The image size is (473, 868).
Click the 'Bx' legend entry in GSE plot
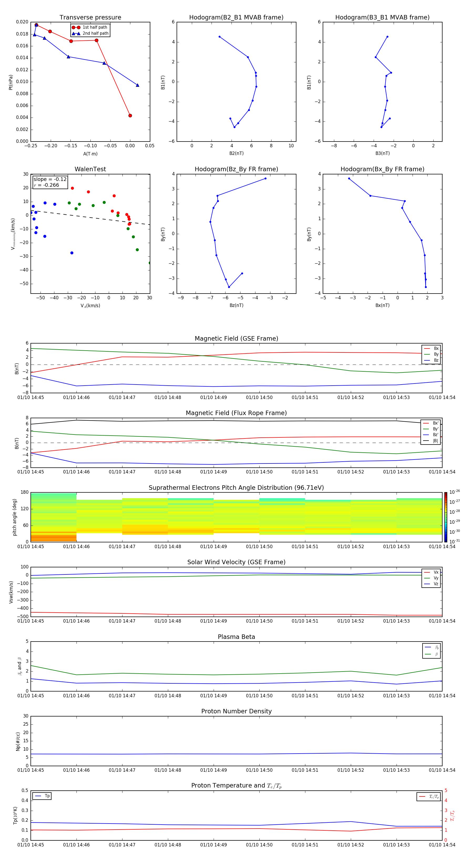431,349
